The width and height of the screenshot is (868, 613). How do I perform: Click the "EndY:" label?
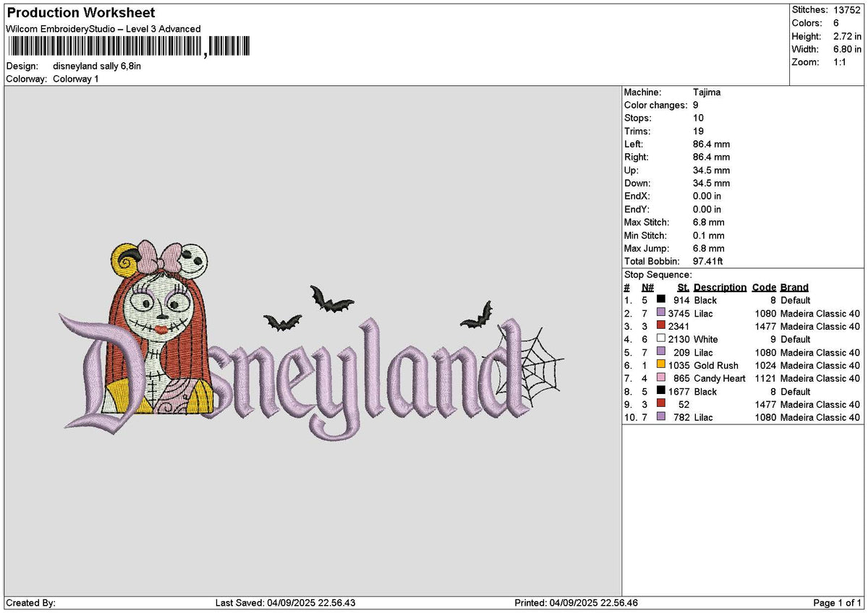click(637, 209)
